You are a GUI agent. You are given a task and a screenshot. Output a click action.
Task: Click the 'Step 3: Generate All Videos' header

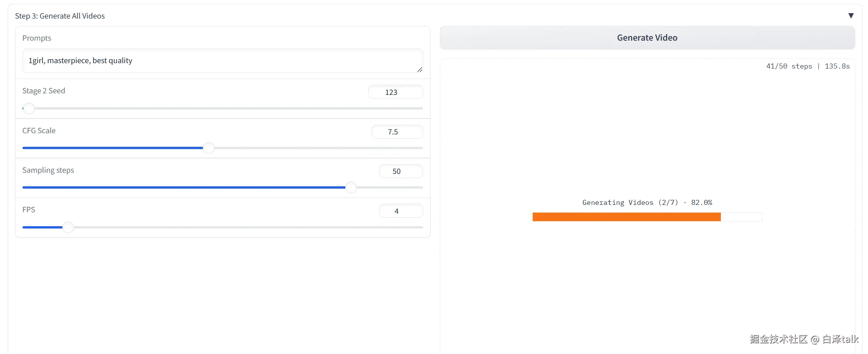tap(60, 16)
